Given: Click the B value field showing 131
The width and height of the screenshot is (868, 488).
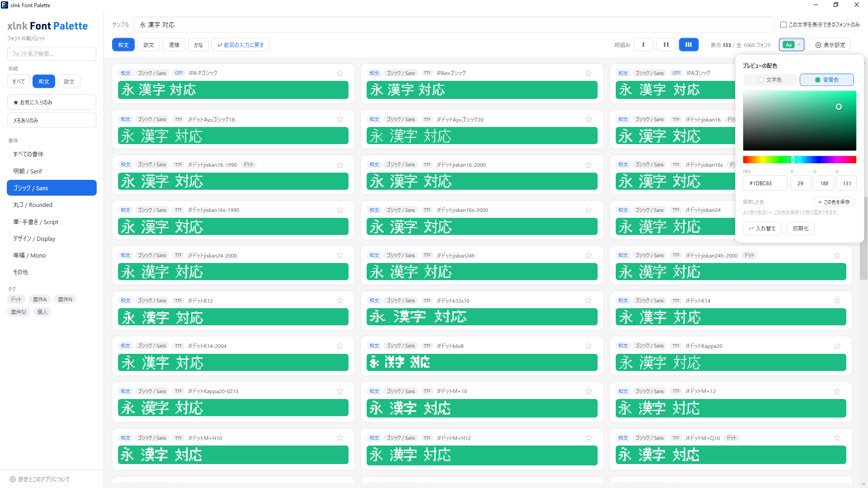Looking at the screenshot, I should pyautogui.click(x=847, y=183).
